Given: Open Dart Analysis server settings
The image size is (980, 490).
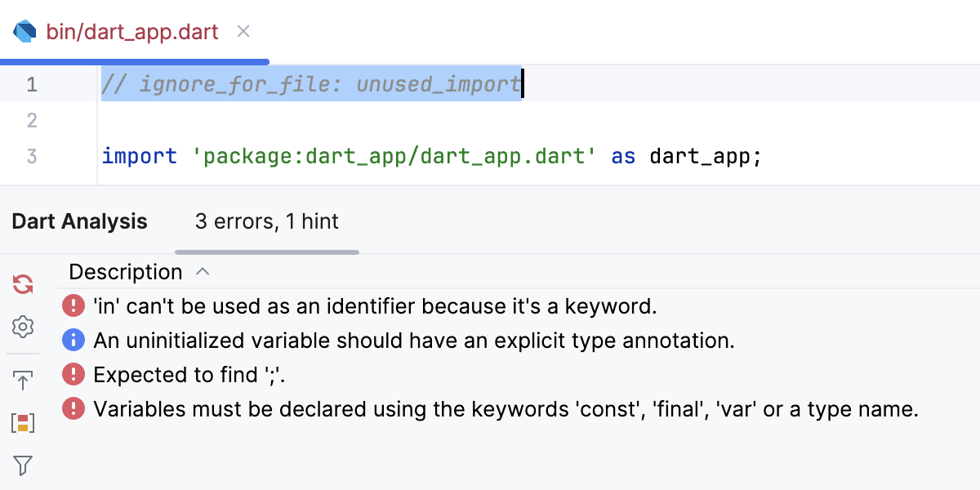Looking at the screenshot, I should [x=22, y=327].
